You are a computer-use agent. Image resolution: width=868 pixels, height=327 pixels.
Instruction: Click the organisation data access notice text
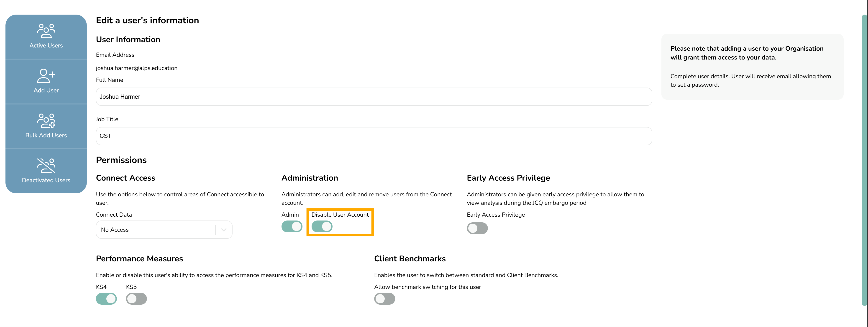(x=747, y=53)
